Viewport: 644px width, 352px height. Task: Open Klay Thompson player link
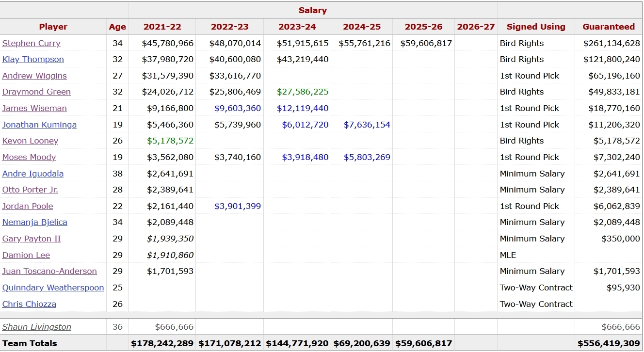pos(33,59)
